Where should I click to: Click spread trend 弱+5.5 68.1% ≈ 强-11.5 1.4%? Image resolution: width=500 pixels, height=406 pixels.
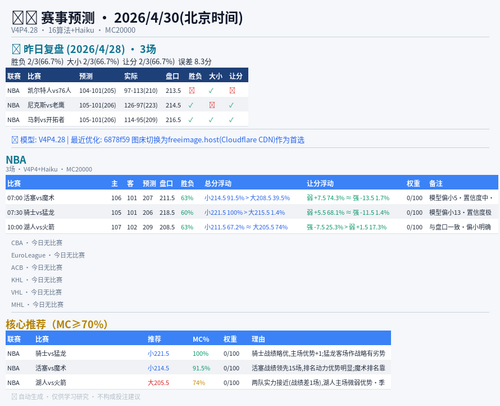click(348, 213)
